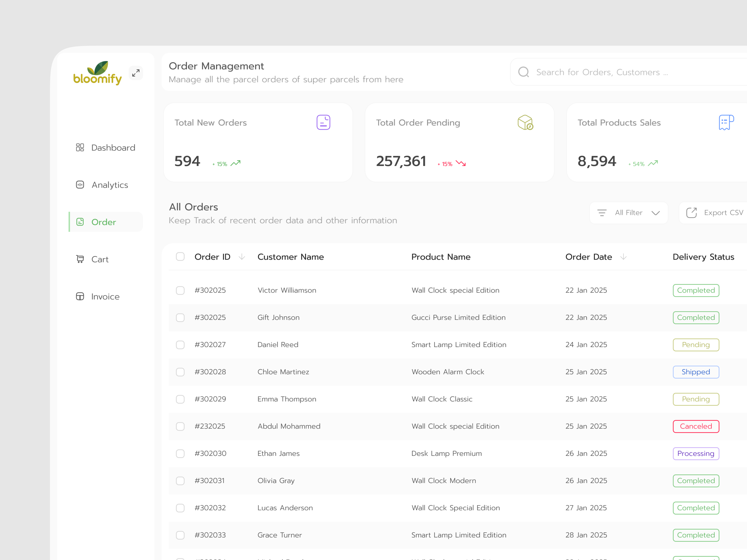747x560 pixels.
Task: Click the purple document icon on Total New Orders
Action: click(x=323, y=122)
